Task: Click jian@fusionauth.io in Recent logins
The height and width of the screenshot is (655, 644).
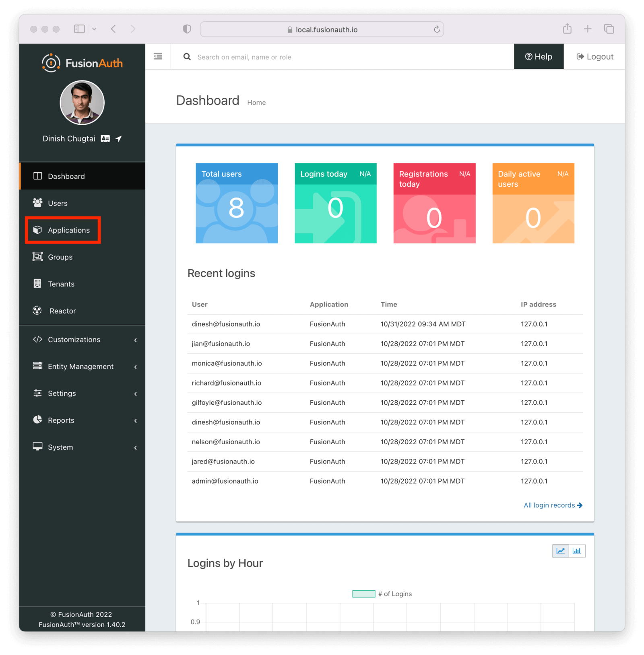Action: pos(221,344)
